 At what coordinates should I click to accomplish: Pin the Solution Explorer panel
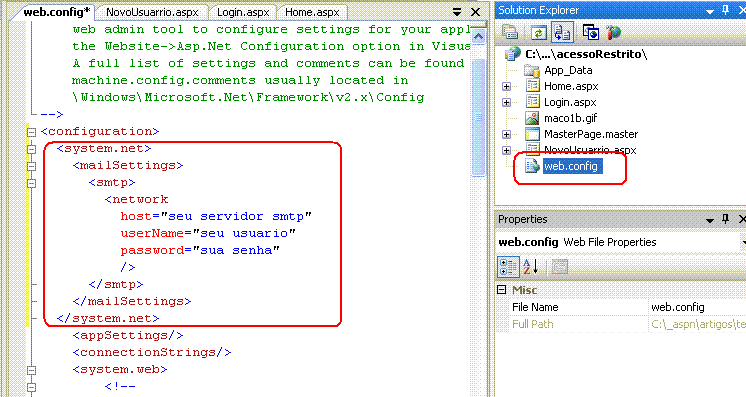click(x=726, y=10)
